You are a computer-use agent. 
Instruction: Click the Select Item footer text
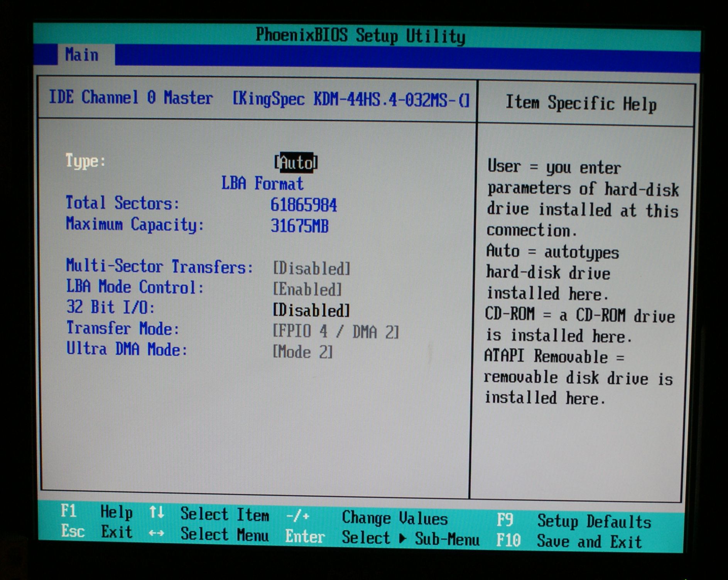[x=225, y=514]
